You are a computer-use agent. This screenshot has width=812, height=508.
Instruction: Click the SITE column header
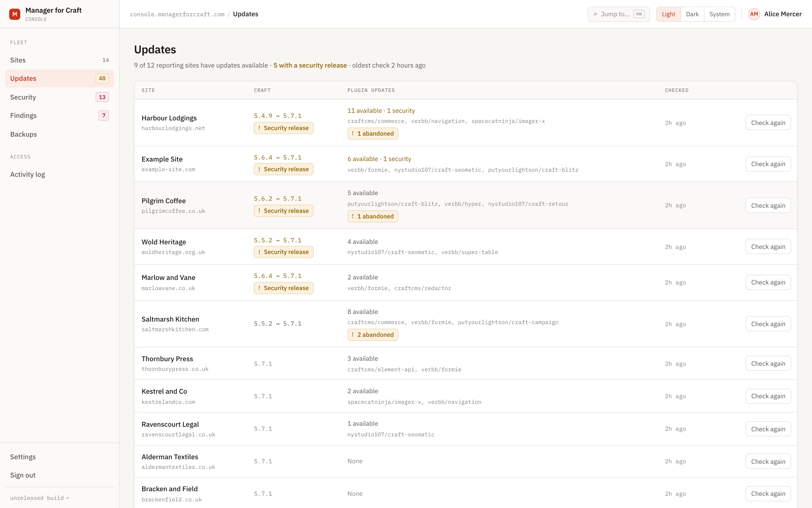[148, 90]
